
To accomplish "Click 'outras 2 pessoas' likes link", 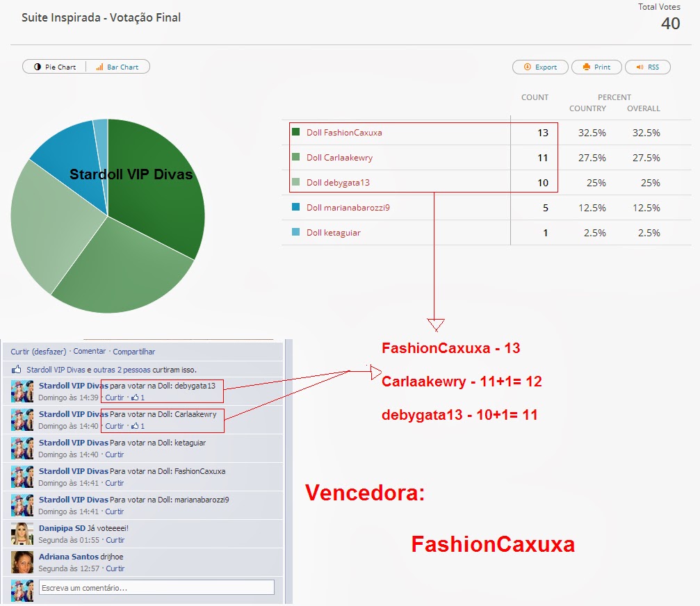I will click(122, 370).
